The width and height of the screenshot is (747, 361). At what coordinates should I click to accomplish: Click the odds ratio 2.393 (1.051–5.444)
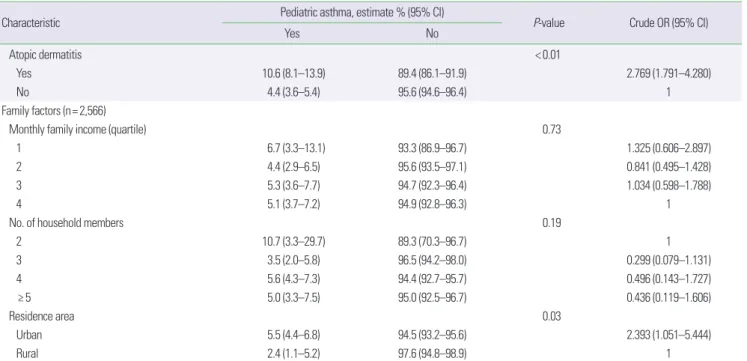[668, 335]
